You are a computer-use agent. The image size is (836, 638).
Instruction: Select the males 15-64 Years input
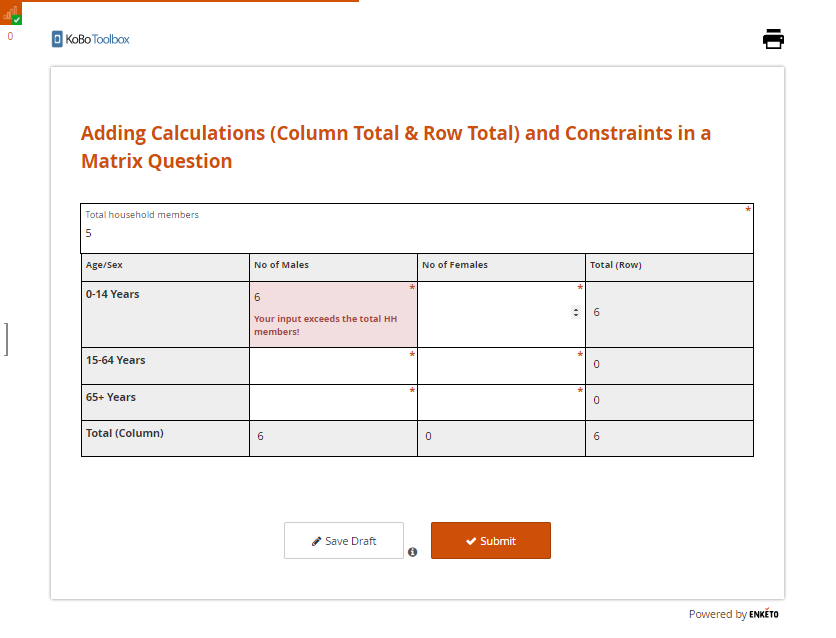[333, 367]
